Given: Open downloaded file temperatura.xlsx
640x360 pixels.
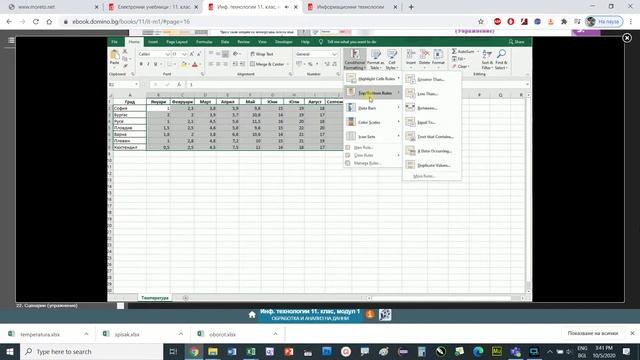Looking at the screenshot, I should click(40, 334).
